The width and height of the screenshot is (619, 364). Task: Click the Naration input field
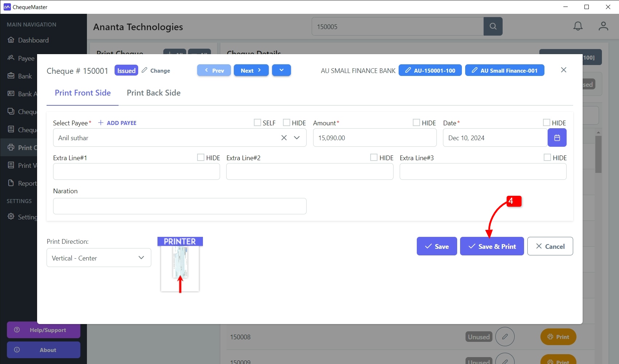tap(180, 206)
